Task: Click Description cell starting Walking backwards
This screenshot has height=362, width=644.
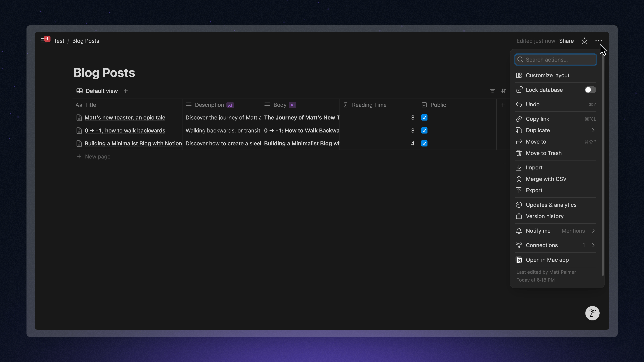Action: point(222,130)
